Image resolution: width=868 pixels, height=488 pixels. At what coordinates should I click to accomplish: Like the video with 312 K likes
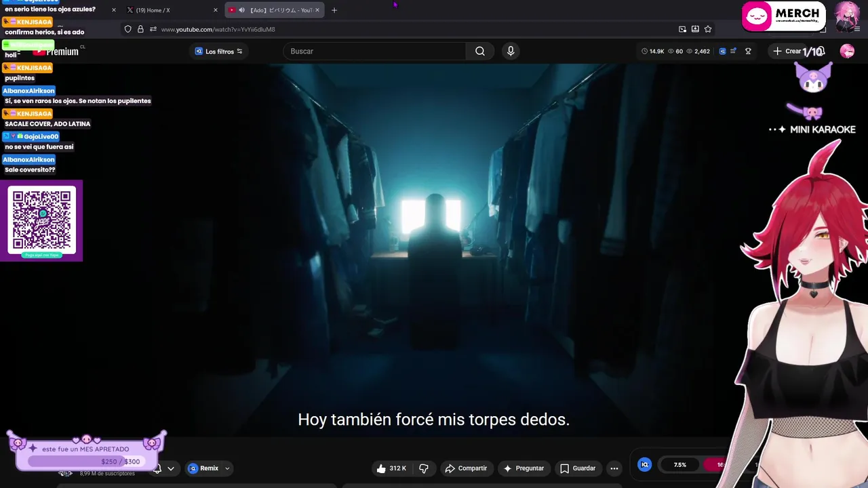click(391, 468)
